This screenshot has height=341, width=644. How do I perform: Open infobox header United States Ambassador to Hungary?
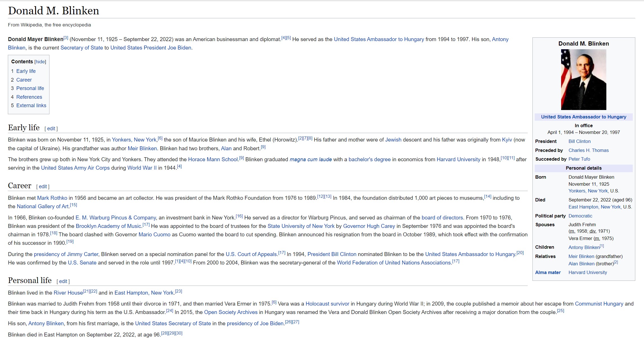tap(584, 117)
